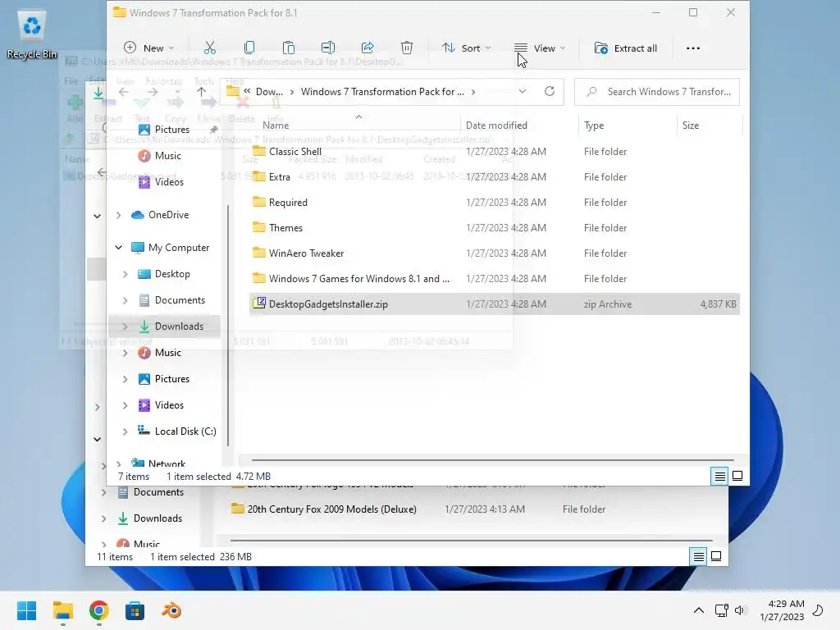This screenshot has width=840, height=630.
Task: Open Microsoft Store from taskbar
Action: 135,610
